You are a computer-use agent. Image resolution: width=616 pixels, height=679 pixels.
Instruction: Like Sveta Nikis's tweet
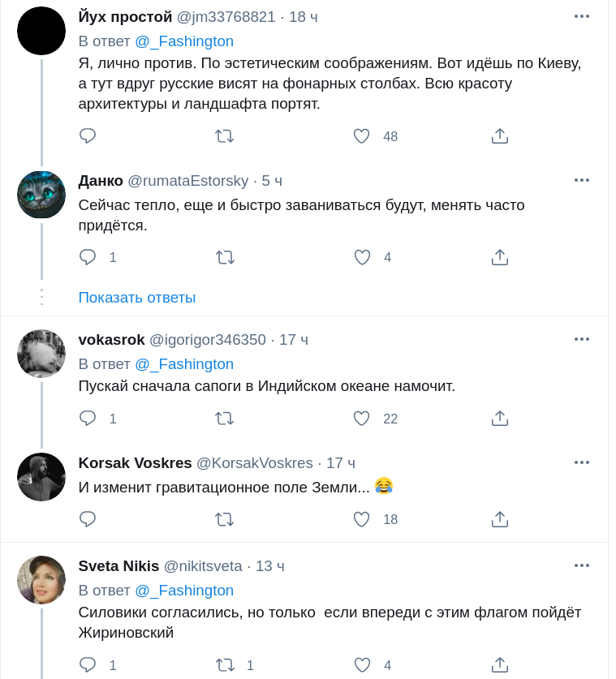click(362, 665)
